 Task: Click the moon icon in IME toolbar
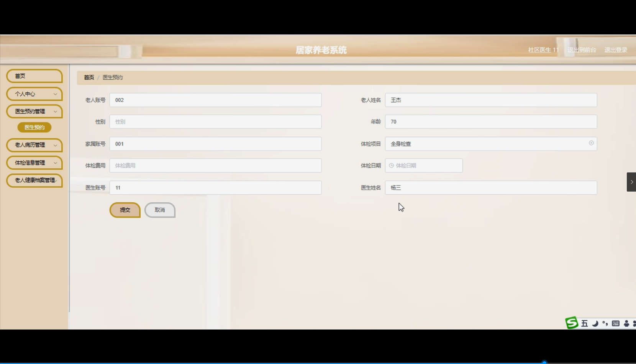tap(595, 323)
